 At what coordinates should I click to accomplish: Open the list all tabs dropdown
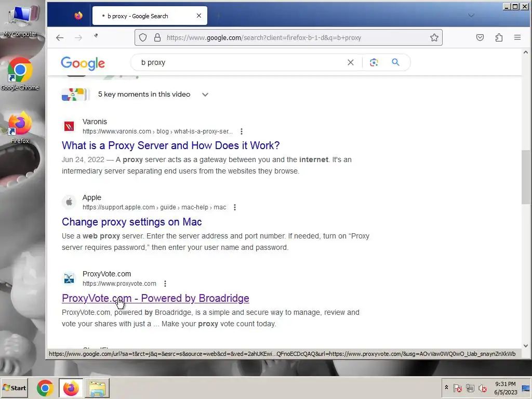(x=471, y=16)
